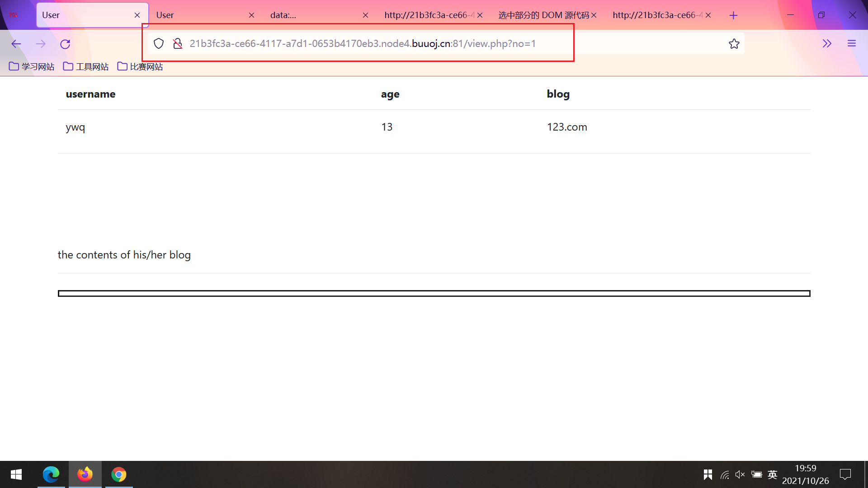
Task: Close the second User tab
Action: coord(251,15)
